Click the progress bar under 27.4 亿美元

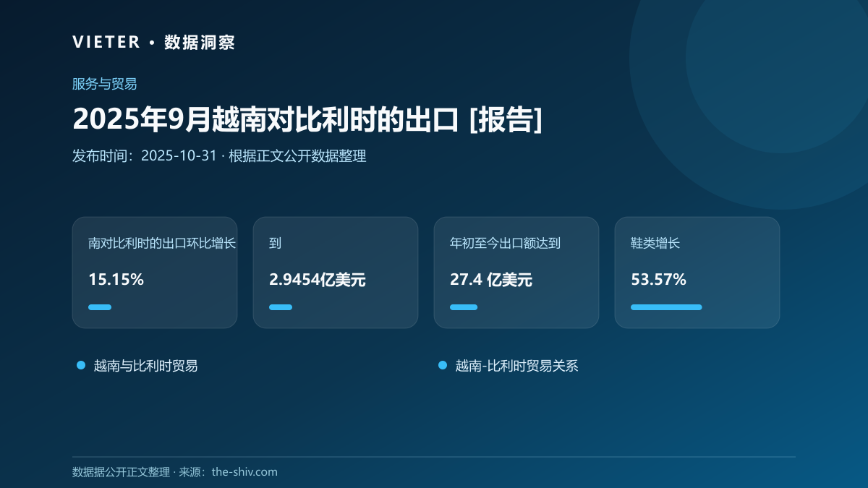464,307
